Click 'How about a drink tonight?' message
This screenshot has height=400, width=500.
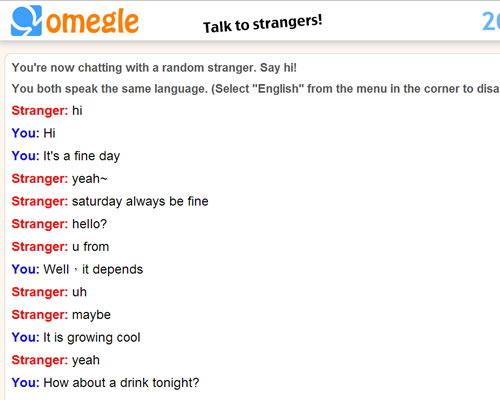click(x=105, y=383)
